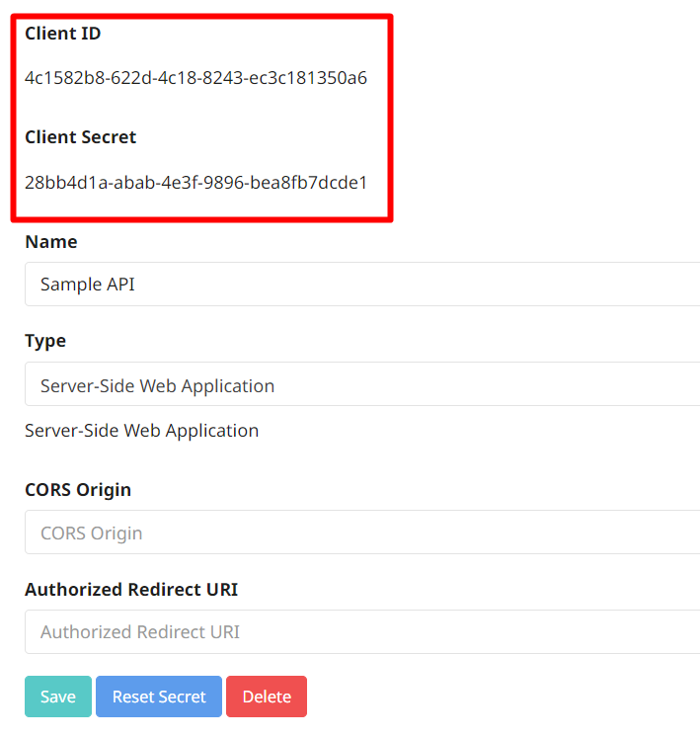The width and height of the screenshot is (700, 738).
Task: Click into the CORS Origin input field
Action: coord(362,533)
